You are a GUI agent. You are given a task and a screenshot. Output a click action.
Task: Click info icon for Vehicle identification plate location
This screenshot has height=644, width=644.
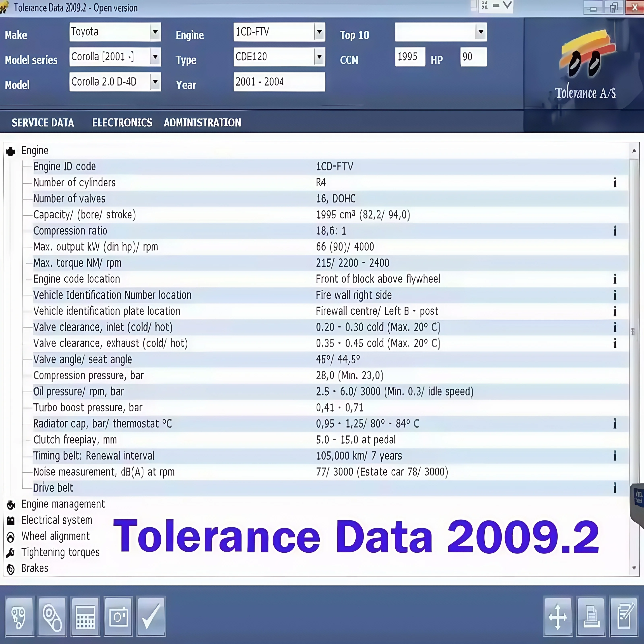click(x=615, y=311)
